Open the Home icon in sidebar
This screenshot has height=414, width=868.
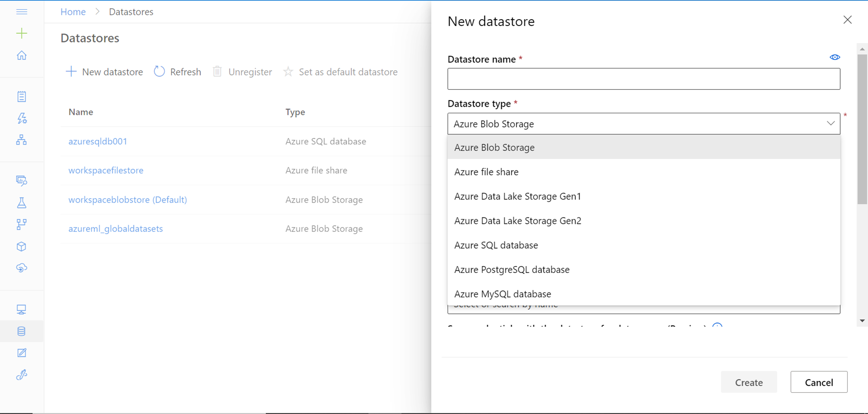[22, 56]
